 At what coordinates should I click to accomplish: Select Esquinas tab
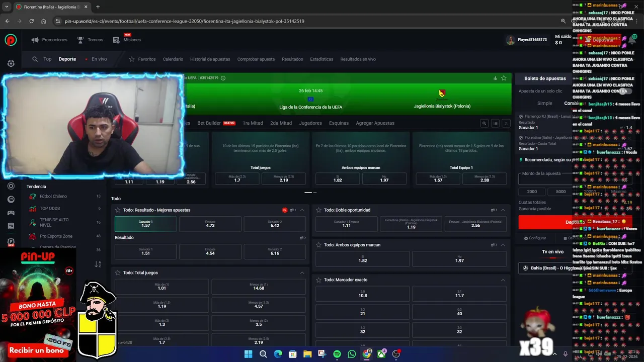click(339, 123)
